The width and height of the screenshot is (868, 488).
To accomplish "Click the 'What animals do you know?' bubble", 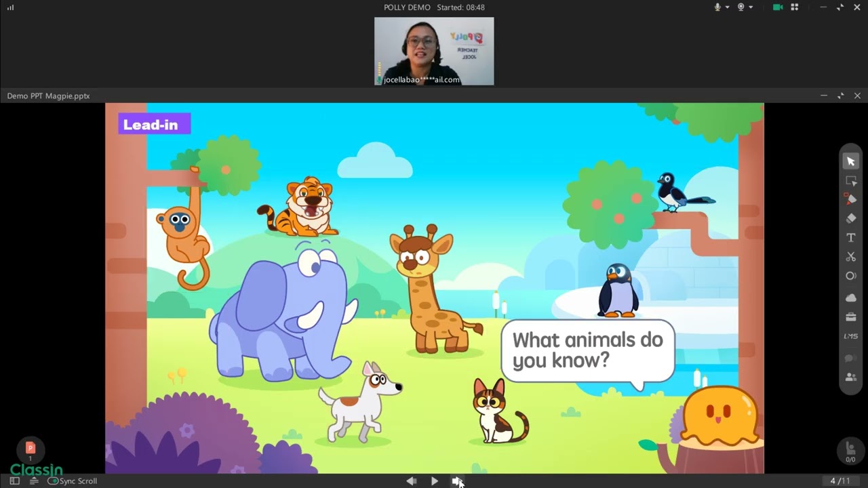I will click(588, 350).
